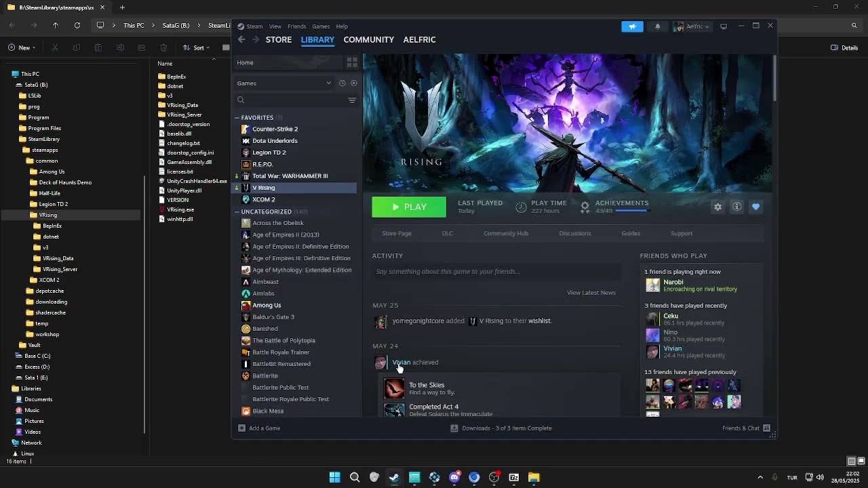
Task: Go back with Steam's left arrow
Action: pyautogui.click(x=241, y=40)
